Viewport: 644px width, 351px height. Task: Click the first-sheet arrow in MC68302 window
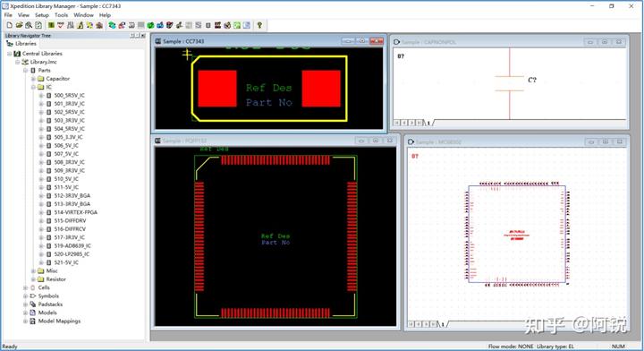411,324
